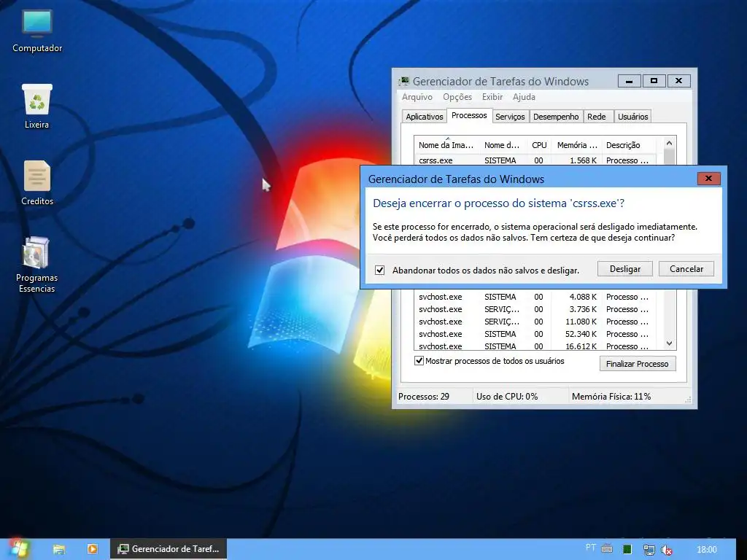Viewport: 747px width, 560px height.
Task: Select svchost.exe row using 11.080 K
Action: click(535, 322)
